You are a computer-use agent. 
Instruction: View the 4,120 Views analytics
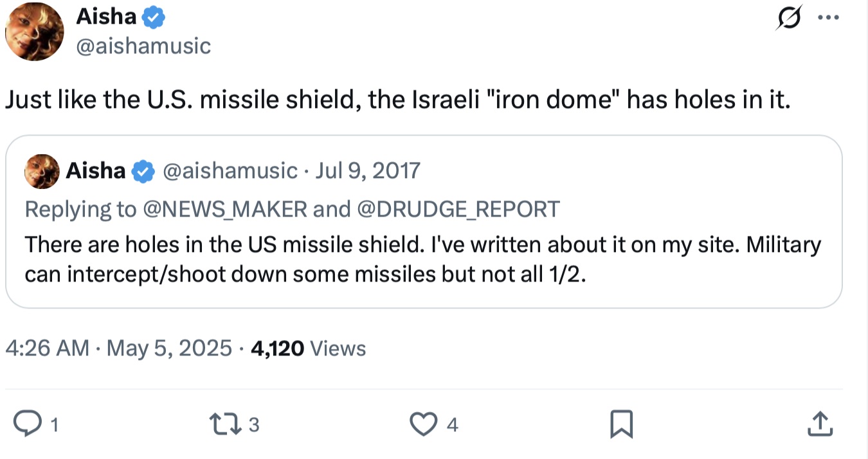pyautogui.click(x=309, y=348)
